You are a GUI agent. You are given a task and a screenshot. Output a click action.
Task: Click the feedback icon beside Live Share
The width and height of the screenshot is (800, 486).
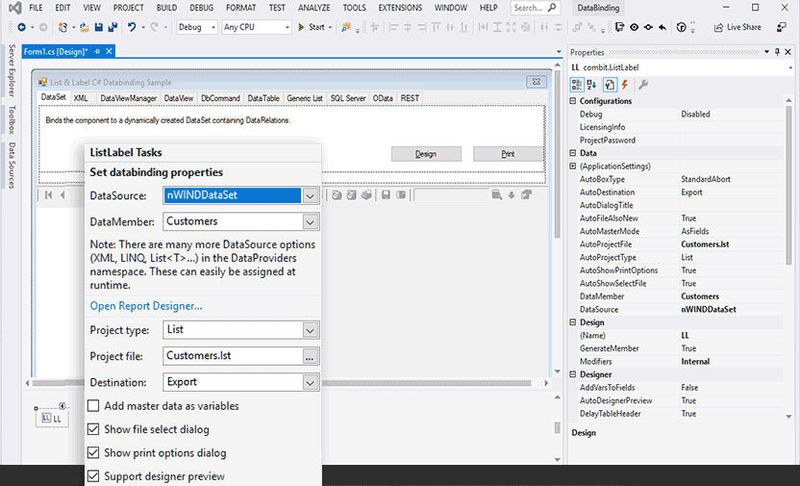[781, 27]
